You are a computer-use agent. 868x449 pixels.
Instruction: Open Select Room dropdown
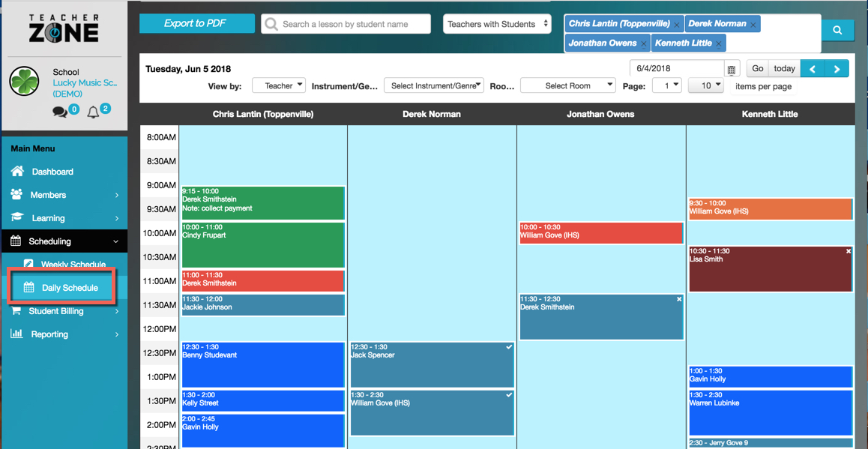(x=568, y=85)
